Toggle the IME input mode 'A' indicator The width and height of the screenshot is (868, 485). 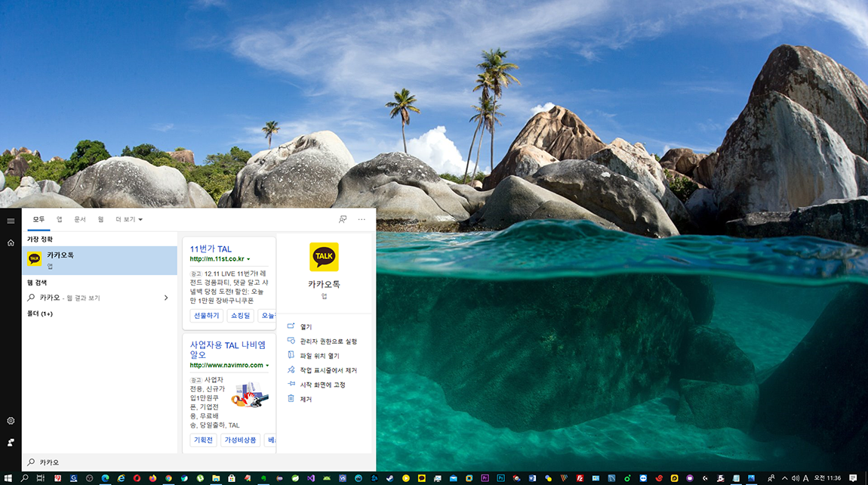coord(806,477)
